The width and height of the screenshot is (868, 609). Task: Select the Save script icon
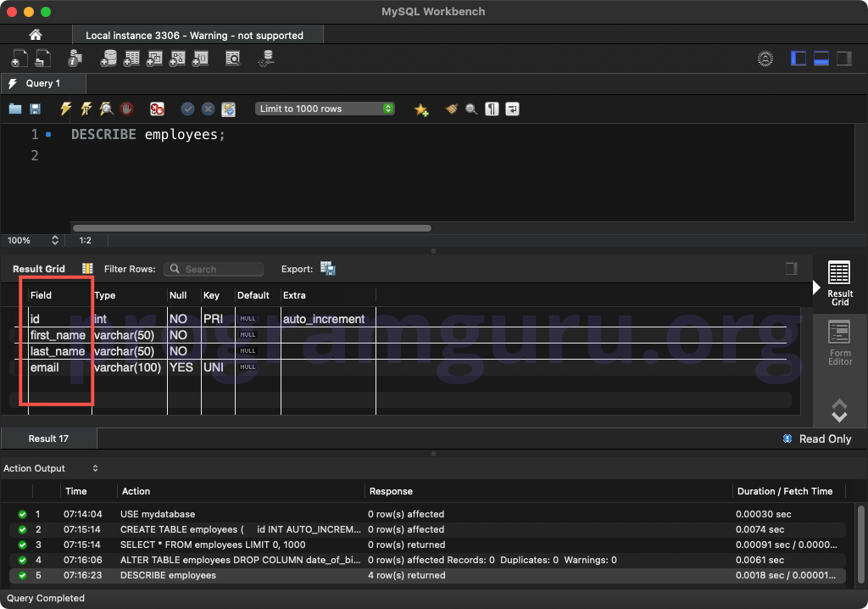(x=35, y=109)
